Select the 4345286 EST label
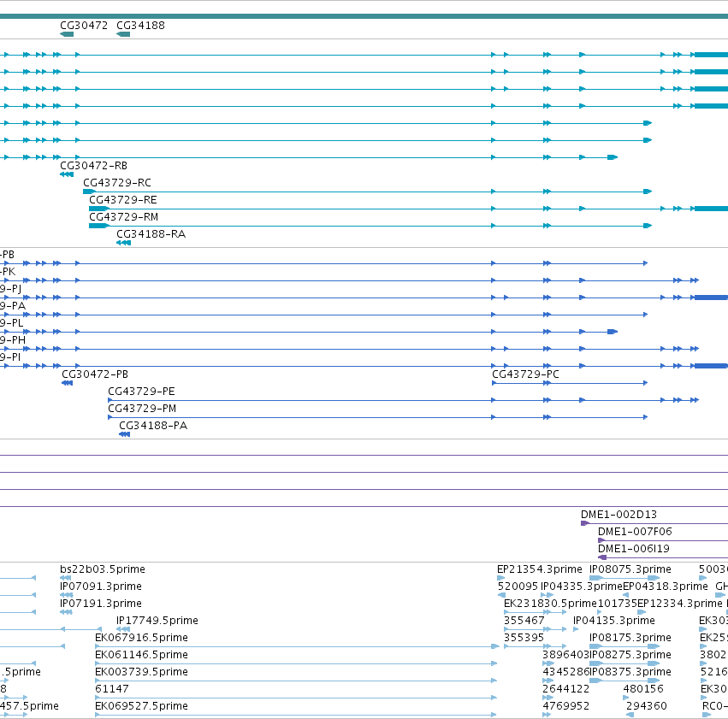Screen dimensions: 728x719 (x=565, y=672)
